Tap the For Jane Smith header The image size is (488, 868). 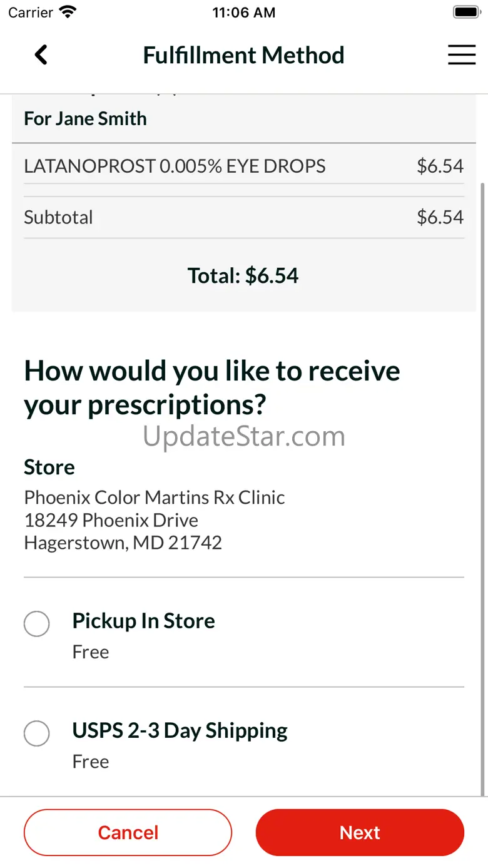(85, 119)
